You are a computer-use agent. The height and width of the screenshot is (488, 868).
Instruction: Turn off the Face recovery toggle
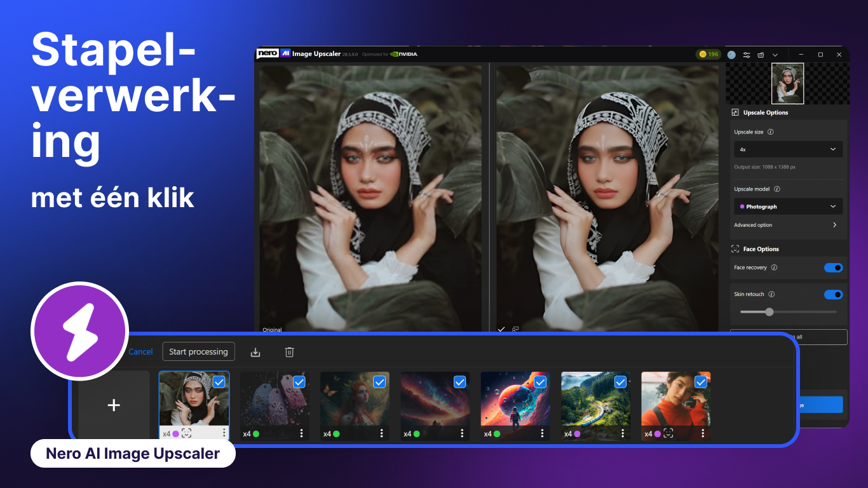coord(834,268)
